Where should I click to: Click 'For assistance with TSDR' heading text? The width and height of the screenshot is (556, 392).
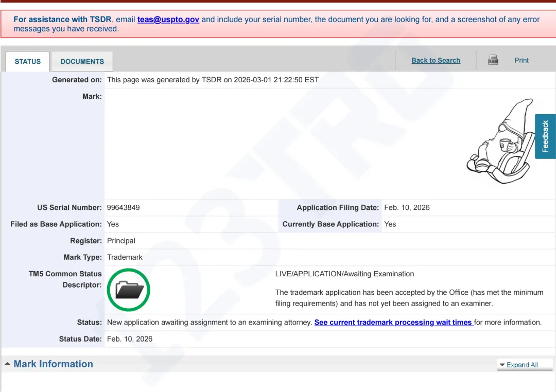click(62, 20)
